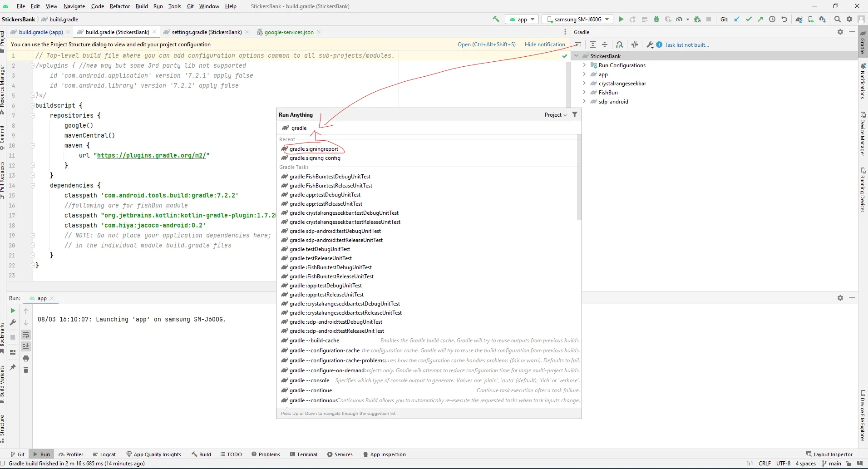This screenshot has height=469, width=868.
Task: Open the Refactor menu
Action: [x=120, y=6]
